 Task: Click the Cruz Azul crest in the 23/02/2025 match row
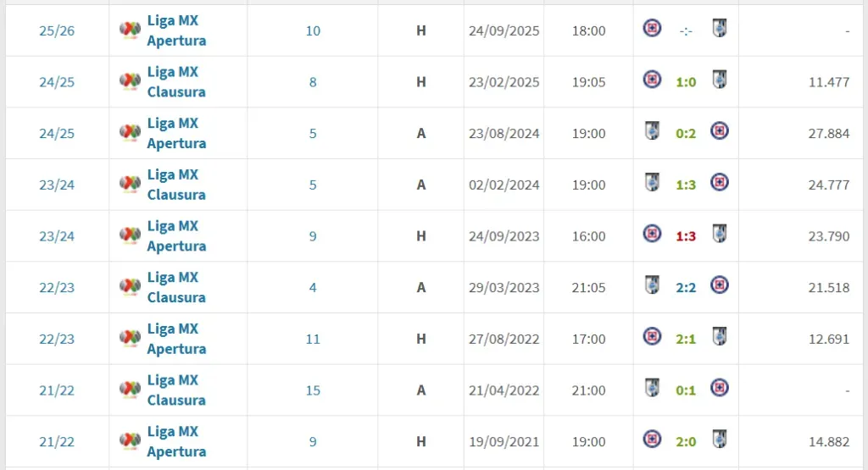tap(652, 80)
